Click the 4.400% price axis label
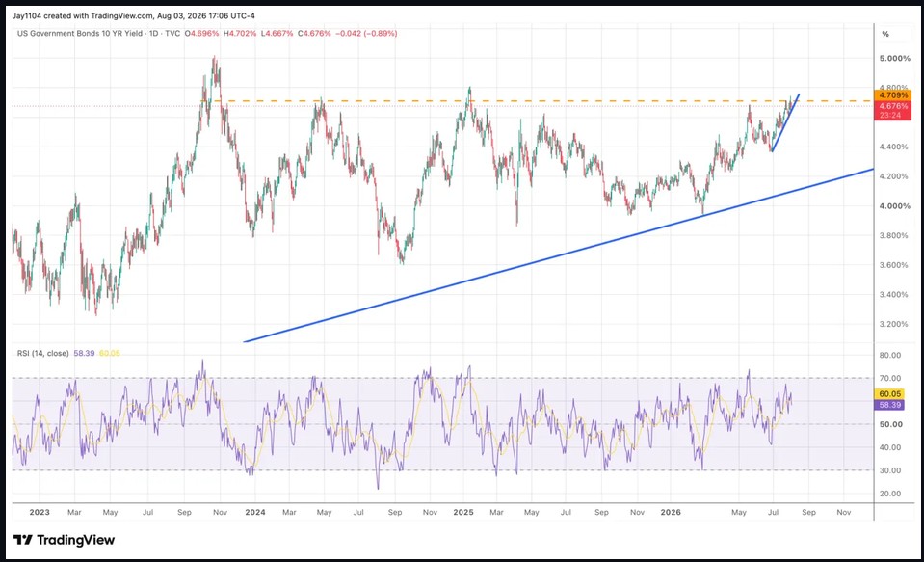The image size is (924, 562). (x=894, y=147)
